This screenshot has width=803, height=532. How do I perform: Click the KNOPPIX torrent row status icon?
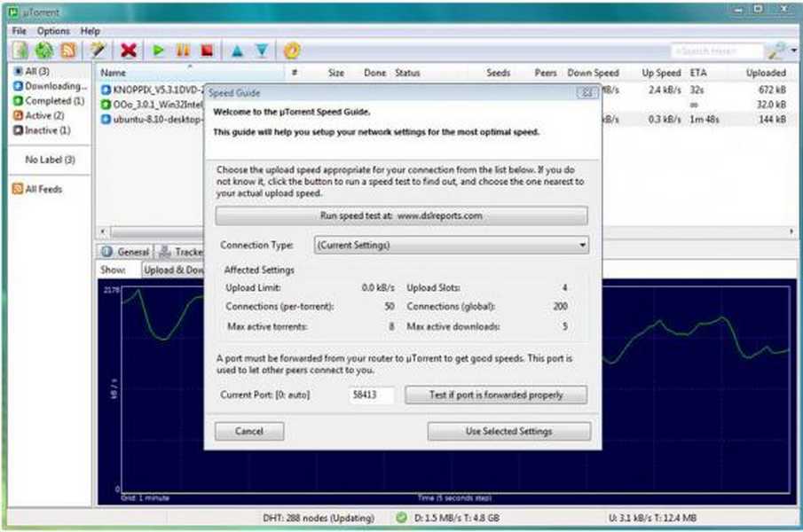pos(106,90)
